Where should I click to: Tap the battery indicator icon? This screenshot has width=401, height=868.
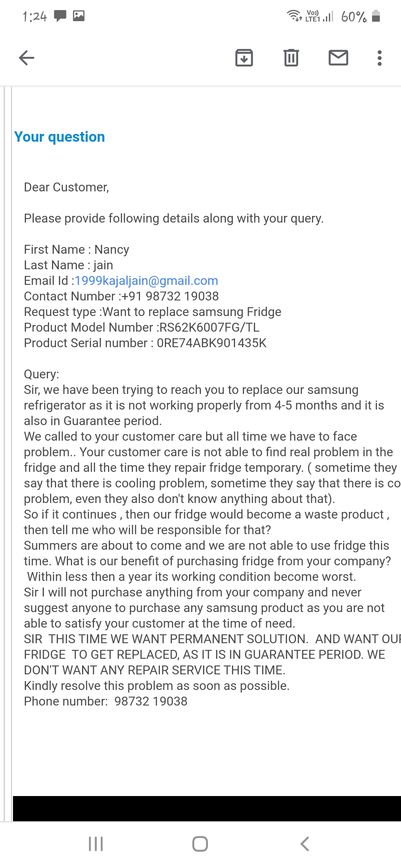[376, 16]
